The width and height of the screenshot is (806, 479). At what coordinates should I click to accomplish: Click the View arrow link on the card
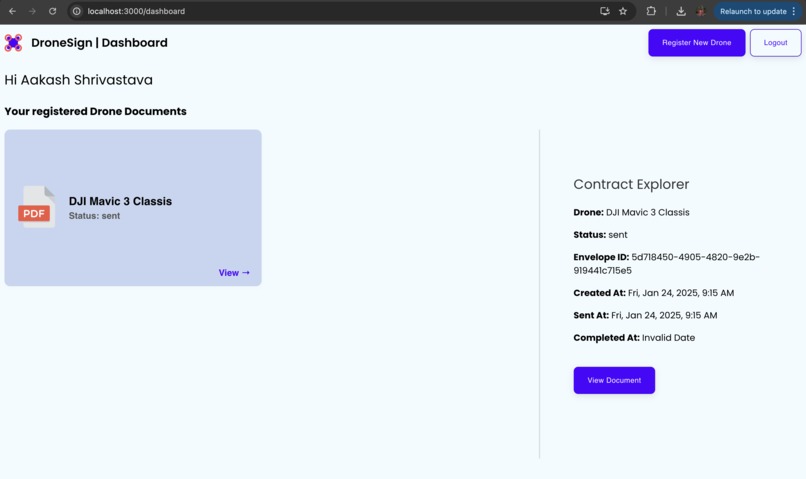[x=234, y=273]
